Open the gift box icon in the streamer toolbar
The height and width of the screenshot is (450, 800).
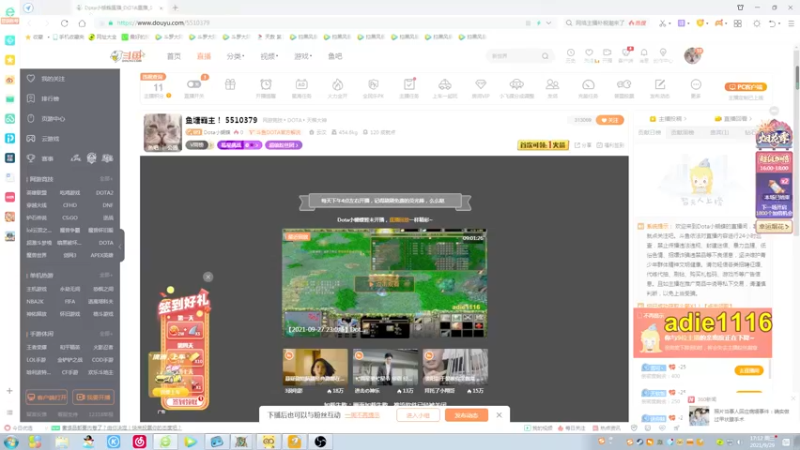coord(230,84)
